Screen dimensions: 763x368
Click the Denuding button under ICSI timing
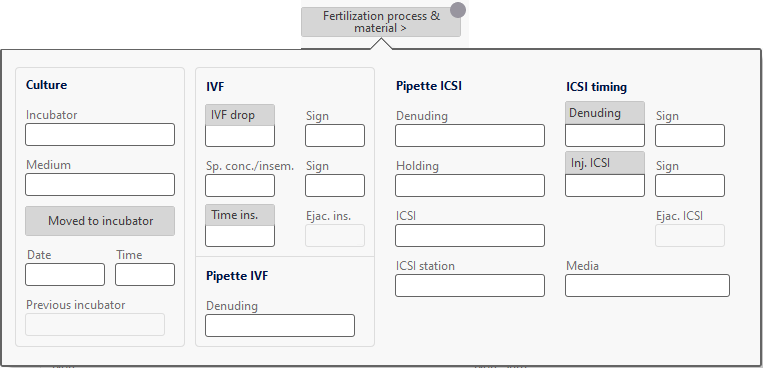coord(605,113)
